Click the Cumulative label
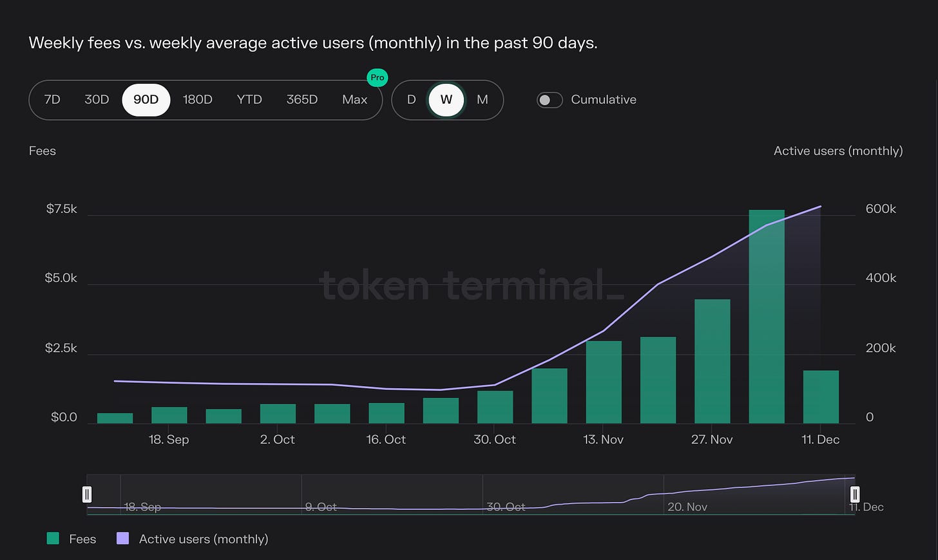This screenshot has height=560, width=938. tap(604, 100)
